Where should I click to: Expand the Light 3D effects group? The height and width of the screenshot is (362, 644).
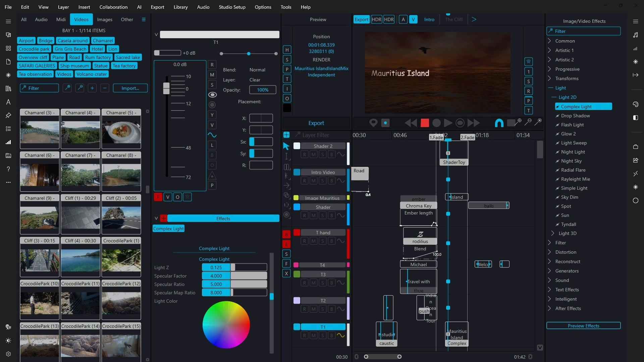[x=552, y=233]
